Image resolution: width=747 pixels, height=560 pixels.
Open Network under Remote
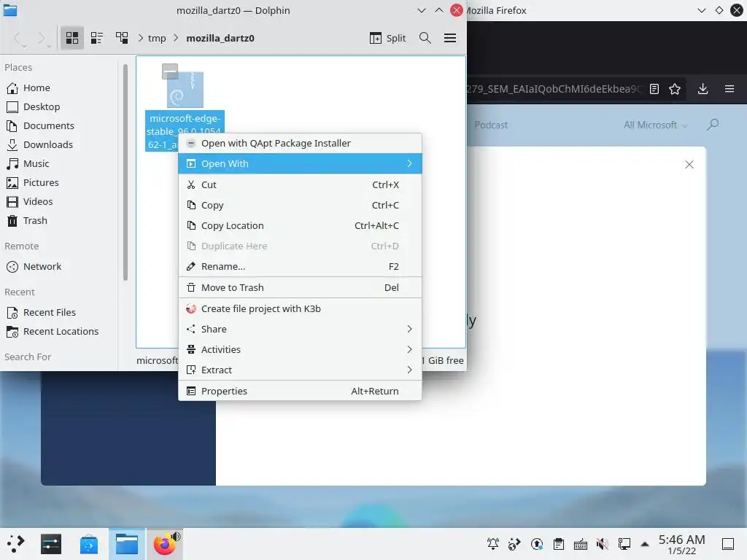[x=42, y=267]
